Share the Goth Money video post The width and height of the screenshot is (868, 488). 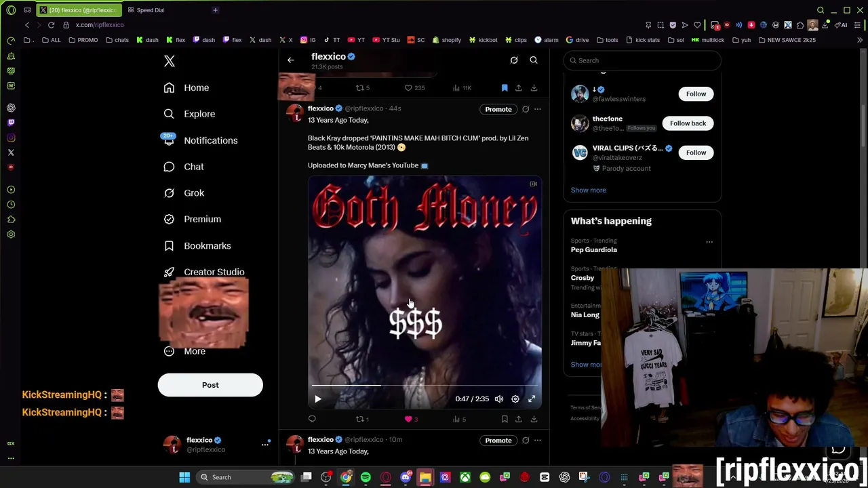519,420
